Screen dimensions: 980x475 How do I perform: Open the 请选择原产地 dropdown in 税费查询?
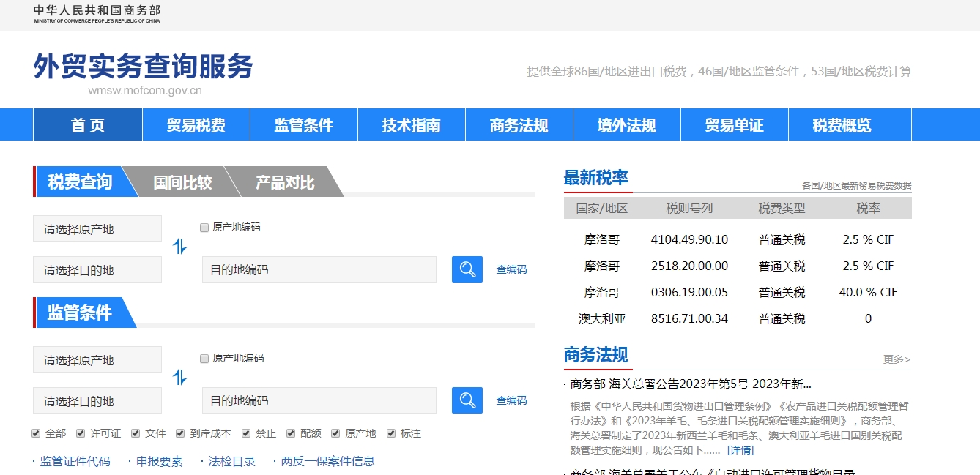[x=97, y=228]
